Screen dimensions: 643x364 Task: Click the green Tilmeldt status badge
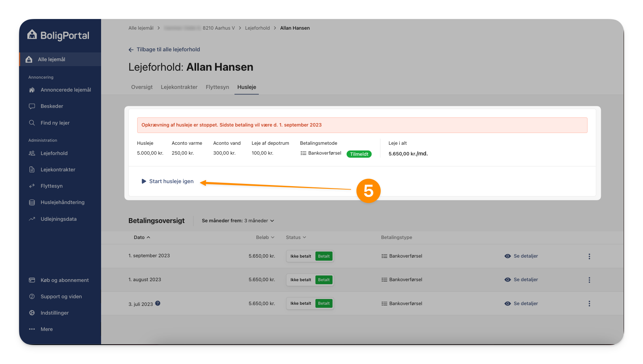359,154
